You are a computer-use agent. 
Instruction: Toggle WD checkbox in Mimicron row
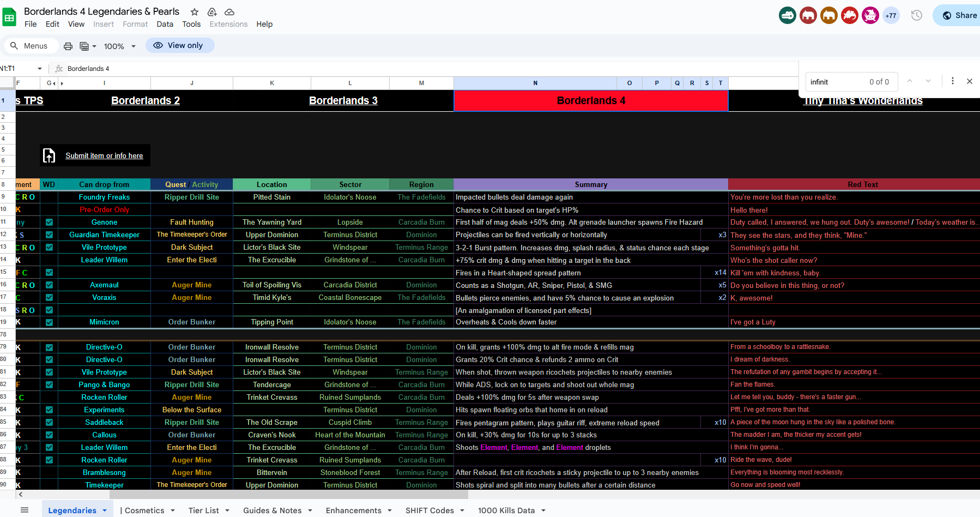pyautogui.click(x=49, y=322)
